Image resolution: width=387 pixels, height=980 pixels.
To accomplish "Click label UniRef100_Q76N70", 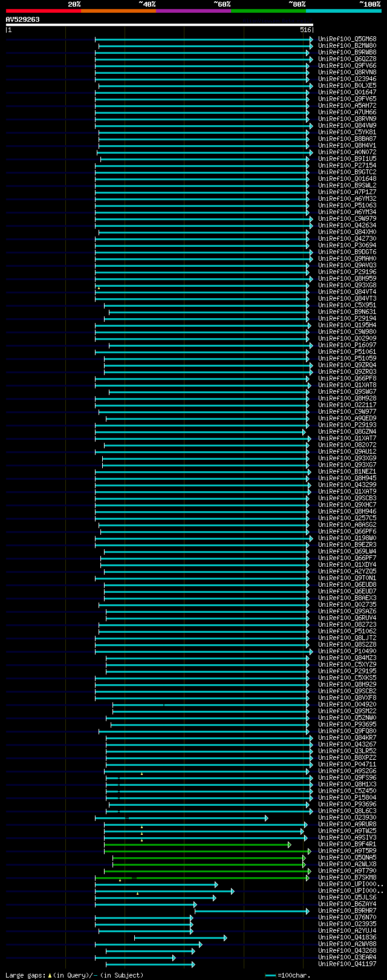I will click(x=347, y=918).
